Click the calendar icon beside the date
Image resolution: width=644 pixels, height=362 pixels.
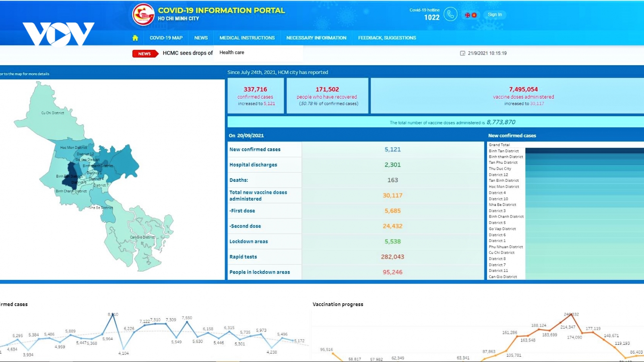point(462,53)
